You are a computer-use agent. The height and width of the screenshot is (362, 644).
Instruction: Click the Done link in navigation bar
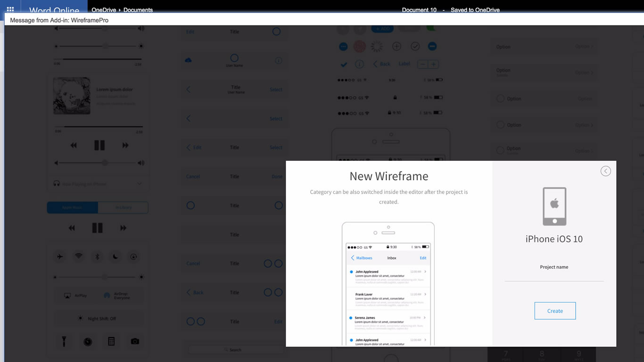tap(277, 176)
